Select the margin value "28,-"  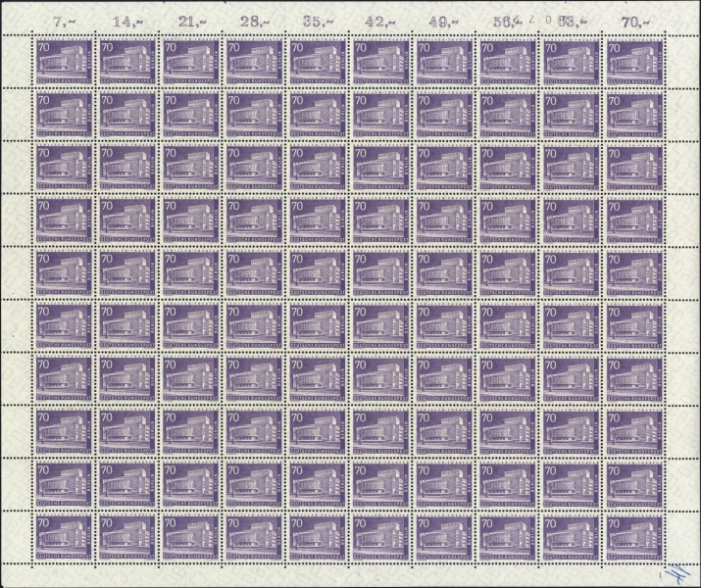(254, 22)
